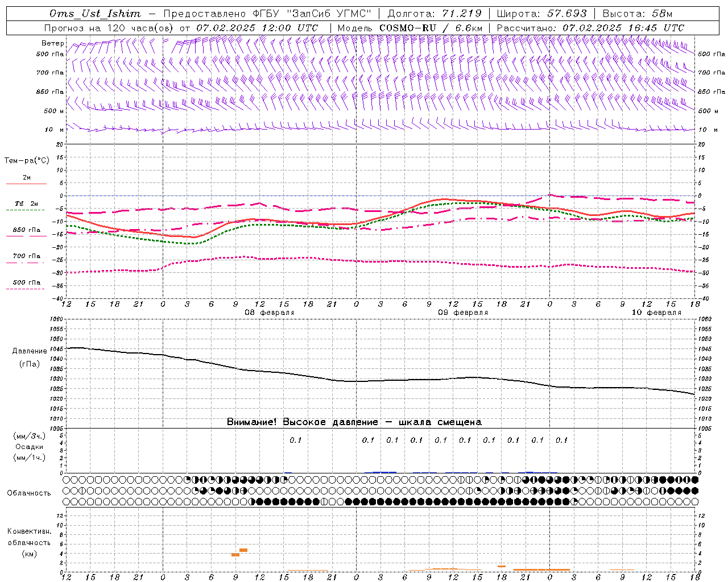
Task: Click the dashed line sample under 700 гПа legend
Action: (25, 263)
